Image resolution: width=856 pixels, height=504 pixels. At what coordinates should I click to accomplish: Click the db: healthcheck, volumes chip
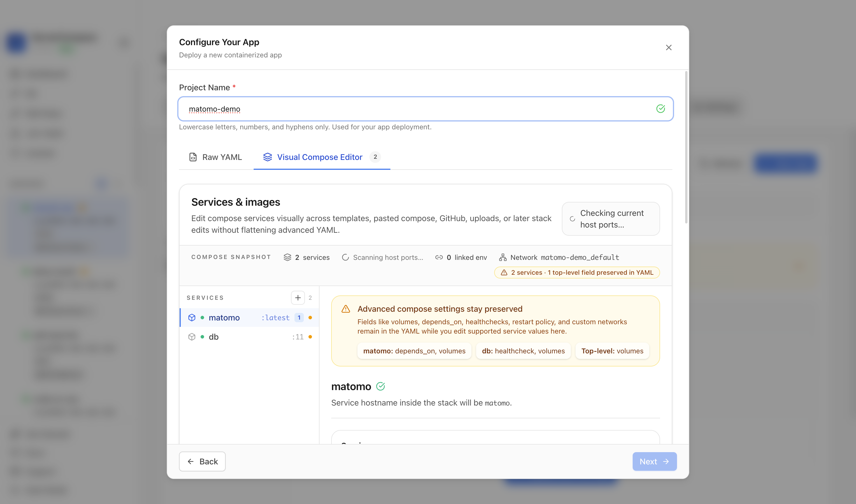(x=523, y=351)
